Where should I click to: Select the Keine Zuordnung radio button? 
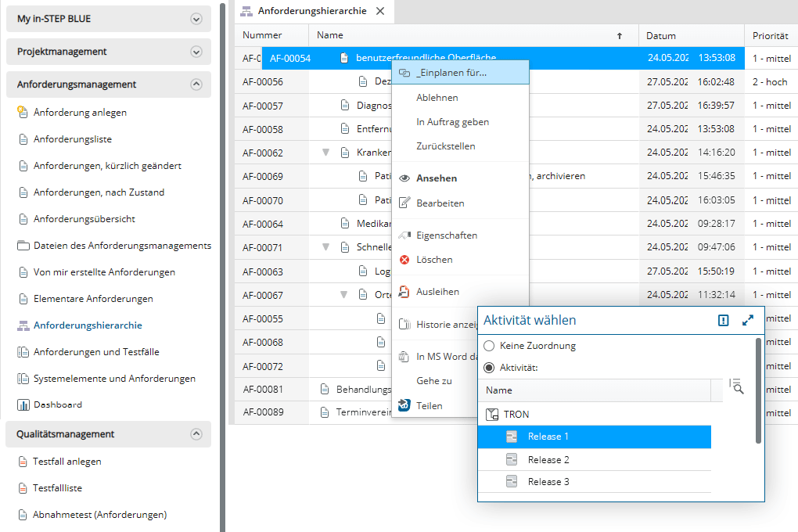coord(489,346)
